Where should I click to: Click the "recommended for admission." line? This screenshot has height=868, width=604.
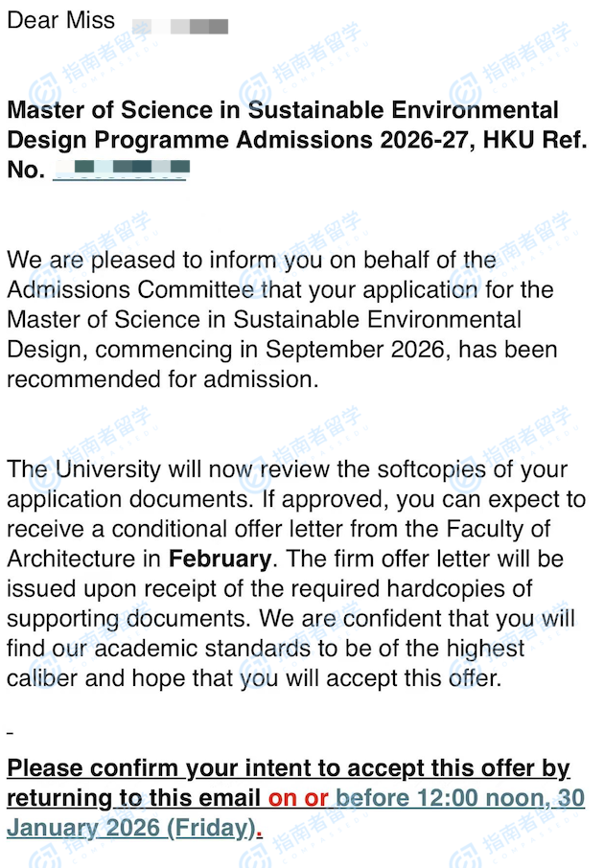162,379
